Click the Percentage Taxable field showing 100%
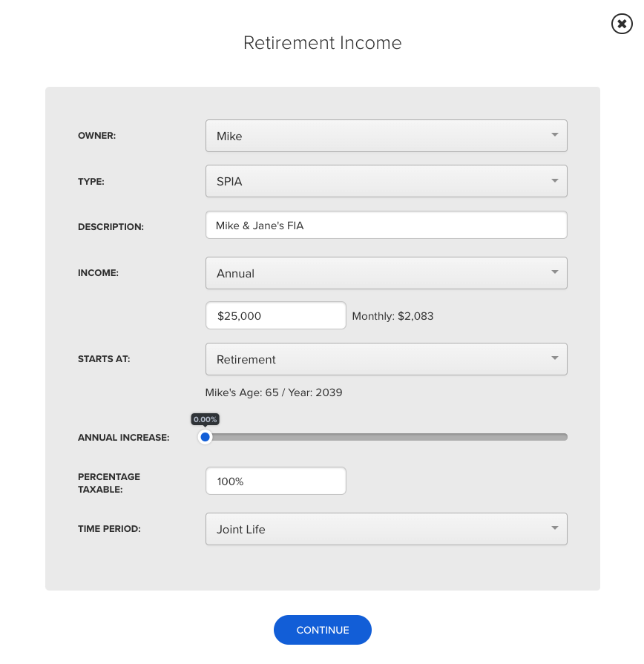This screenshot has width=644, height=664. tap(276, 481)
